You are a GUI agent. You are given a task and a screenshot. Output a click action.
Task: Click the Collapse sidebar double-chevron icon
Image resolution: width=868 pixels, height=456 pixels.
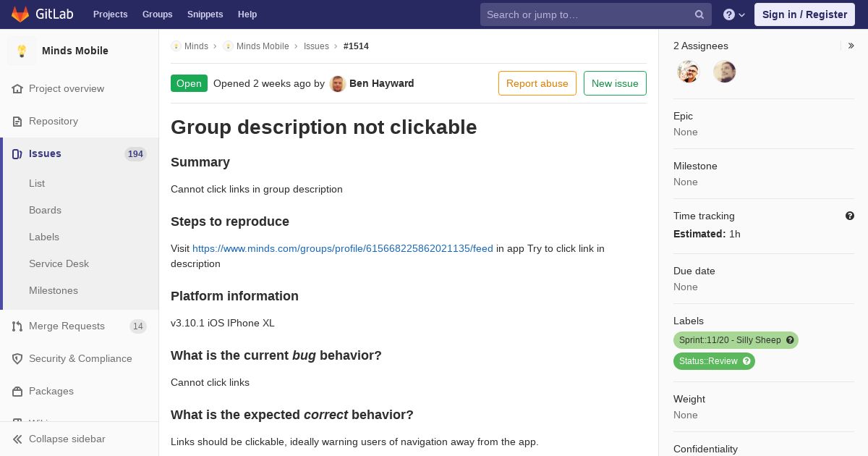[x=17, y=439]
